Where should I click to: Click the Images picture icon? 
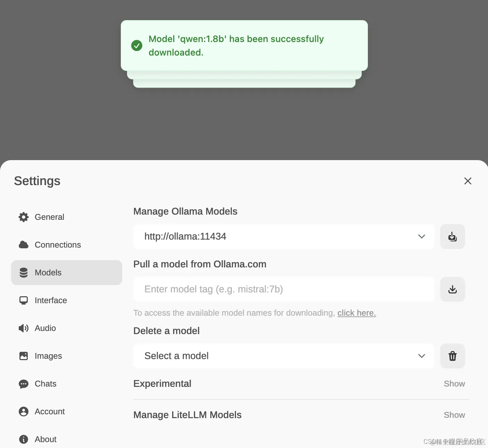(x=24, y=356)
